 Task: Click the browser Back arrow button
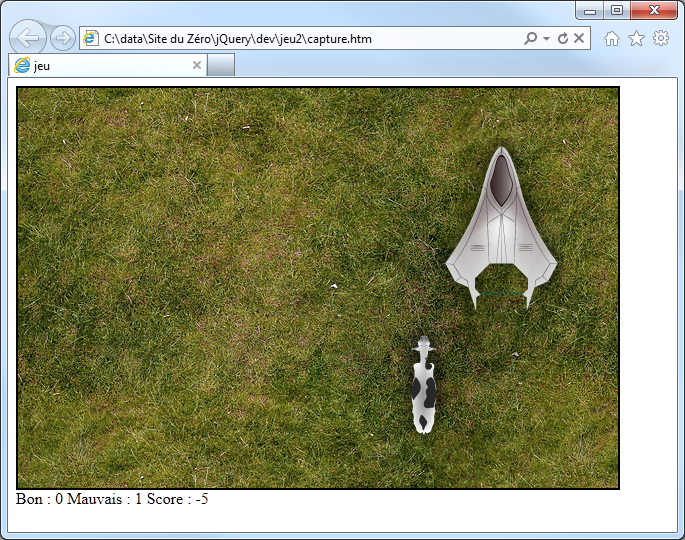(x=29, y=39)
